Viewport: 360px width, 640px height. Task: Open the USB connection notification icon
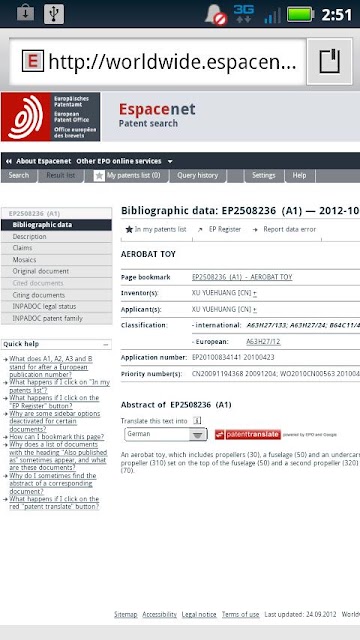pos(53,14)
